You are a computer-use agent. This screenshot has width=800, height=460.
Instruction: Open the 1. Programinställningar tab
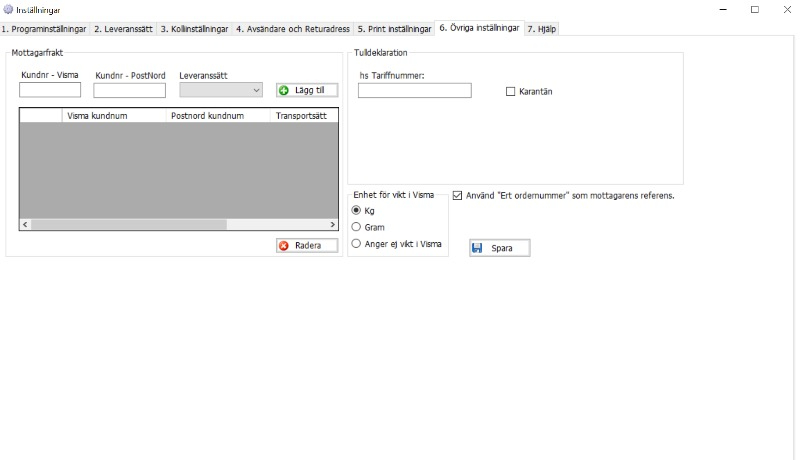pyautogui.click(x=44, y=29)
